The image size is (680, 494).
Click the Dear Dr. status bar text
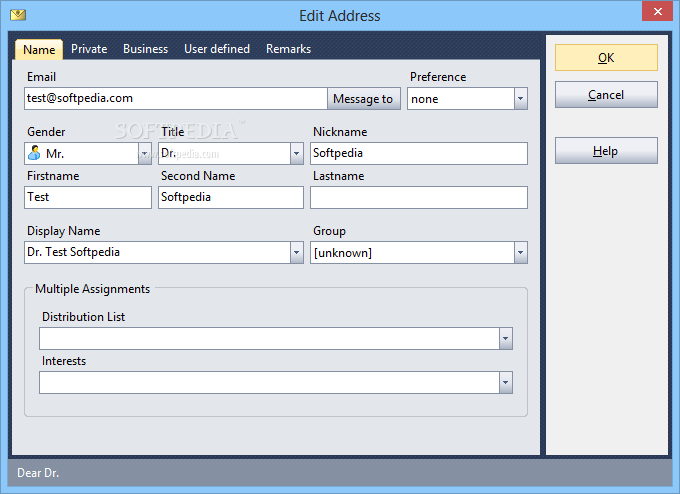pos(38,473)
